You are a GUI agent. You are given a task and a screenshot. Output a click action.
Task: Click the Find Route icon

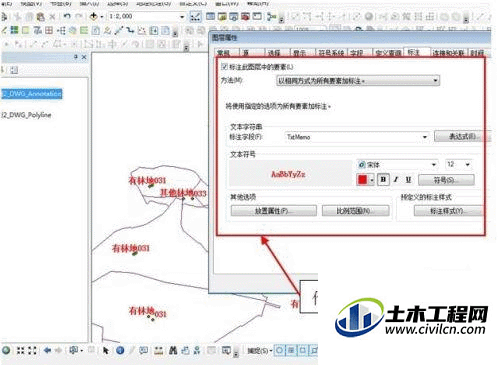click(185, 350)
